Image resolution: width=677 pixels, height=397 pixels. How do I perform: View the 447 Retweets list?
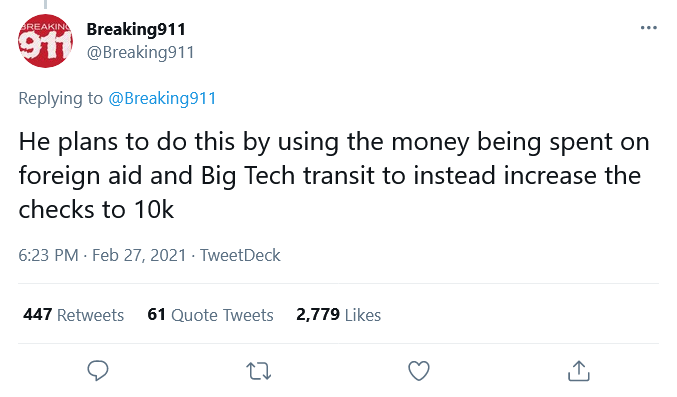coord(73,314)
